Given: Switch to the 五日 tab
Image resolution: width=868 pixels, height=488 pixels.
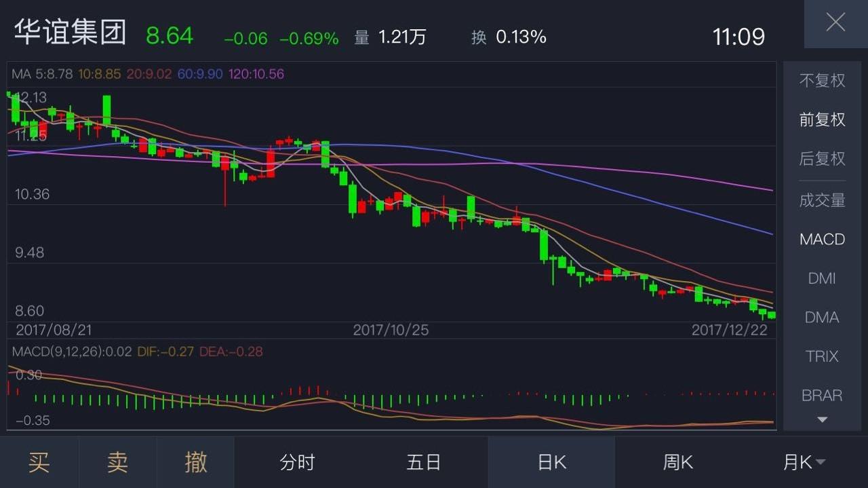Looking at the screenshot, I should (x=425, y=462).
